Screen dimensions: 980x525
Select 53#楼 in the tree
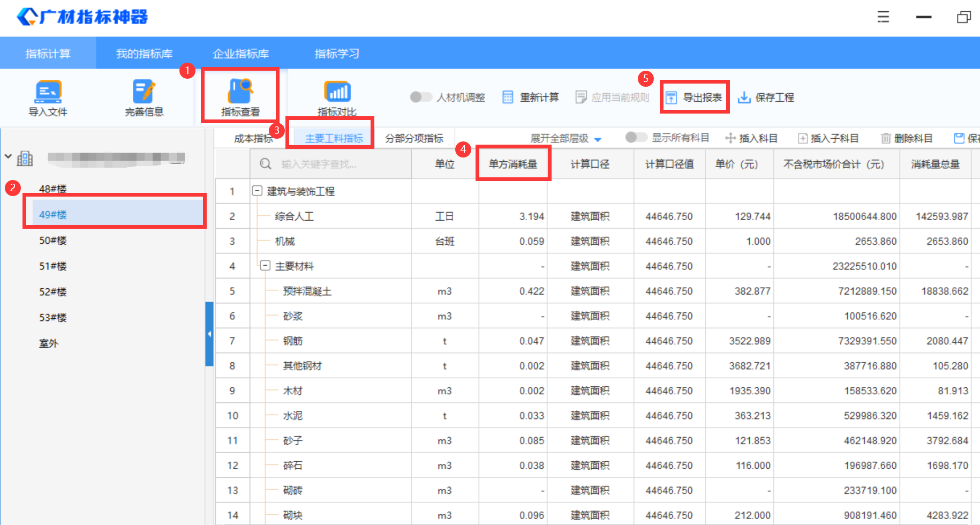tap(53, 317)
